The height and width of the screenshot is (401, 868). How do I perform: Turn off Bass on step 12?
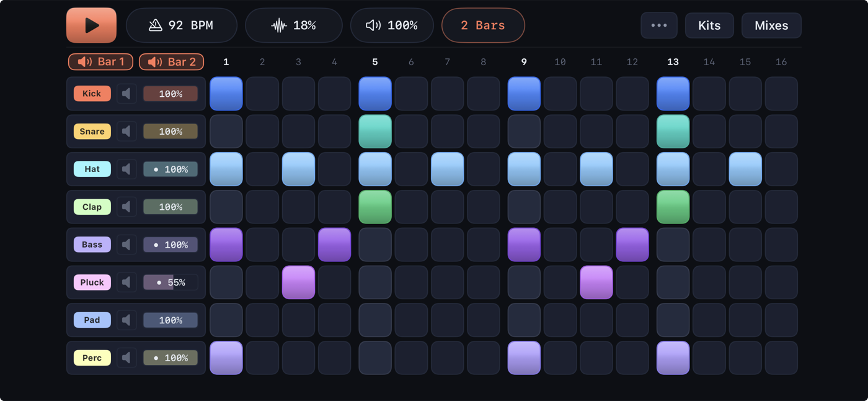coord(632,245)
